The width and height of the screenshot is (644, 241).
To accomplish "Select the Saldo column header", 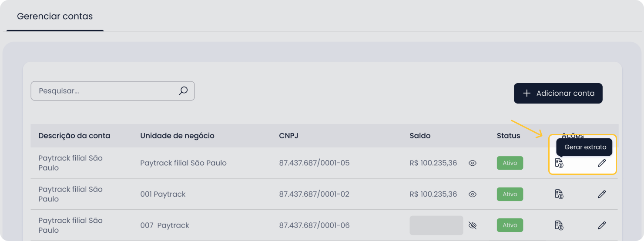I will 420,136.
